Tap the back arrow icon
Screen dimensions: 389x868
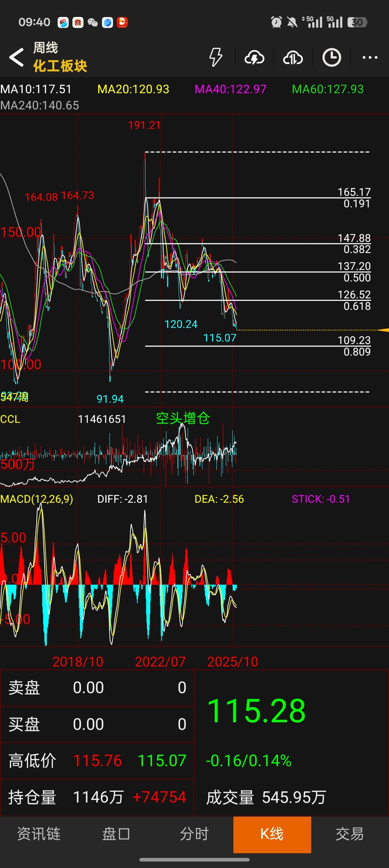pyautogui.click(x=17, y=58)
